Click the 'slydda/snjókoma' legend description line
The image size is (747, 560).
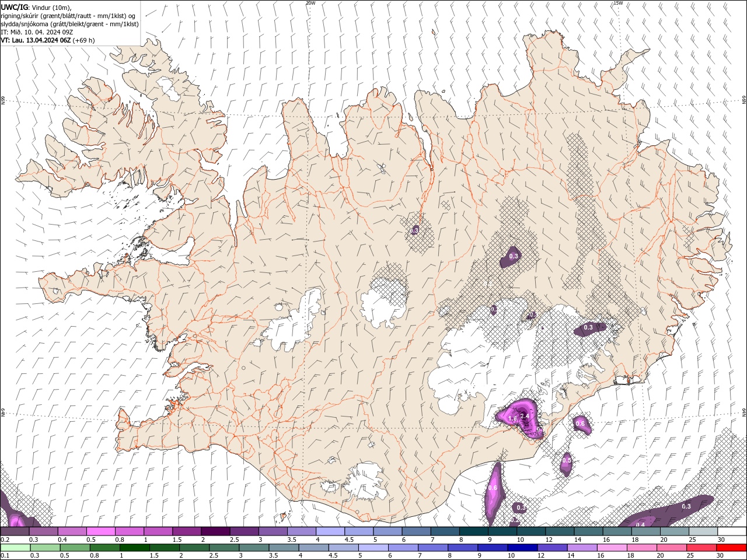tap(70, 24)
